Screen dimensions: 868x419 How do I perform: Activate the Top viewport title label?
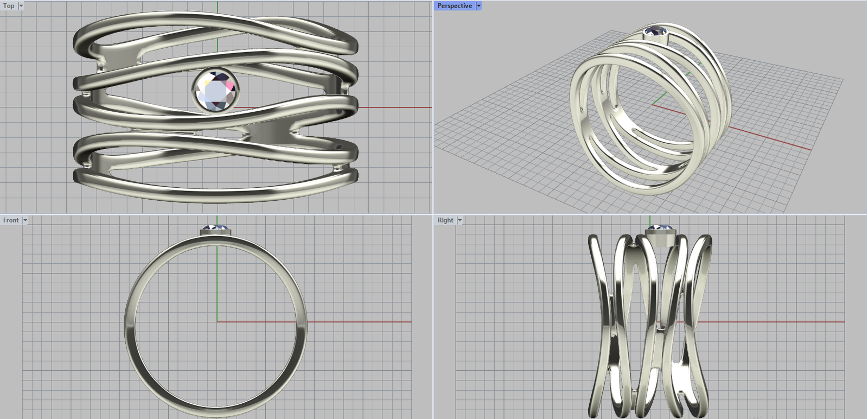(9, 6)
